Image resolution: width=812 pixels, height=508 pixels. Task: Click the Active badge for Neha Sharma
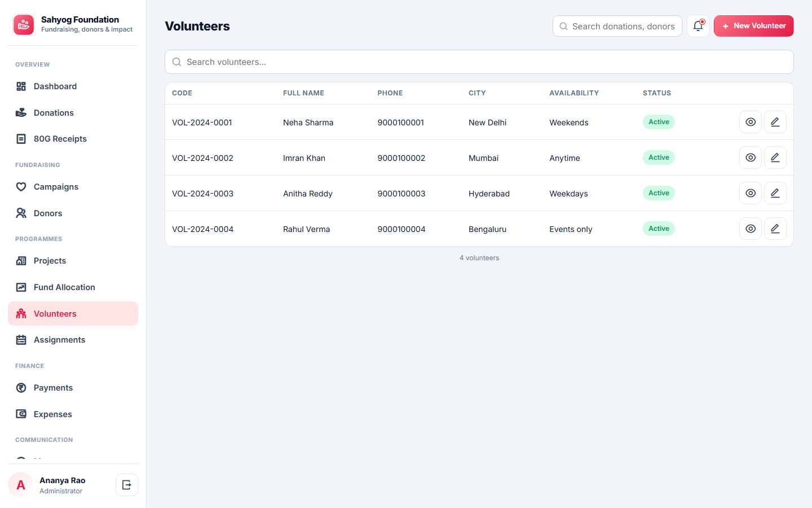(659, 122)
